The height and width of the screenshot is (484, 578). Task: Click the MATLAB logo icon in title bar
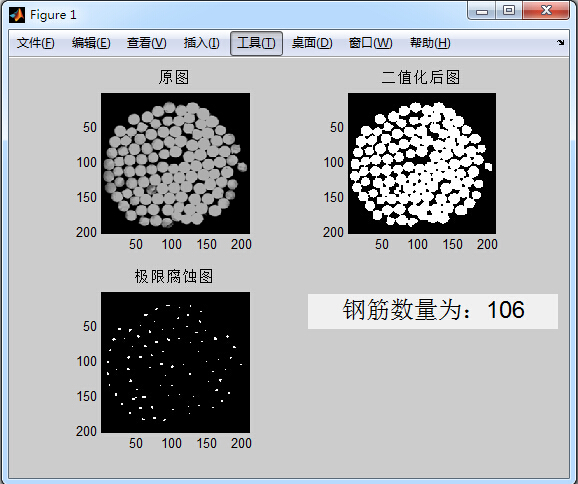click(17, 15)
